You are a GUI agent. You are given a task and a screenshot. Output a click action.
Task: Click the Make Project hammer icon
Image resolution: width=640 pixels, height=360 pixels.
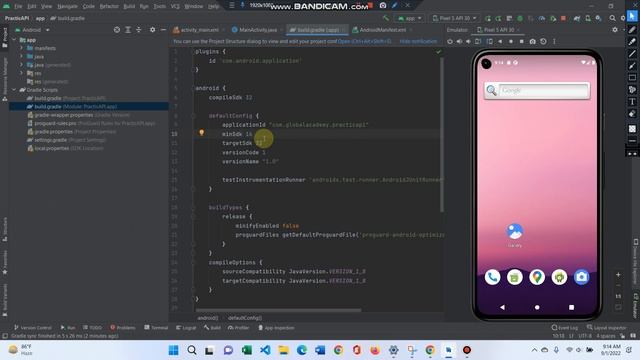pos(385,18)
